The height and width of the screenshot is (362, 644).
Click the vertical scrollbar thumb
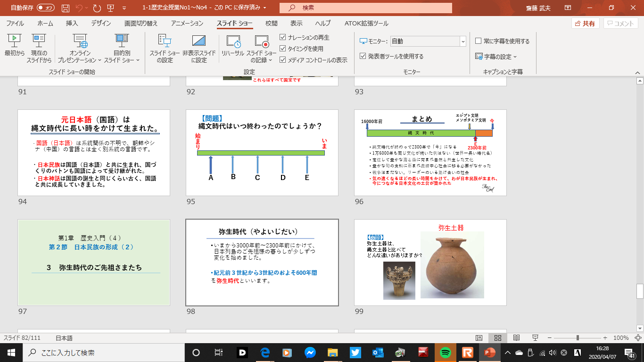(x=640, y=291)
